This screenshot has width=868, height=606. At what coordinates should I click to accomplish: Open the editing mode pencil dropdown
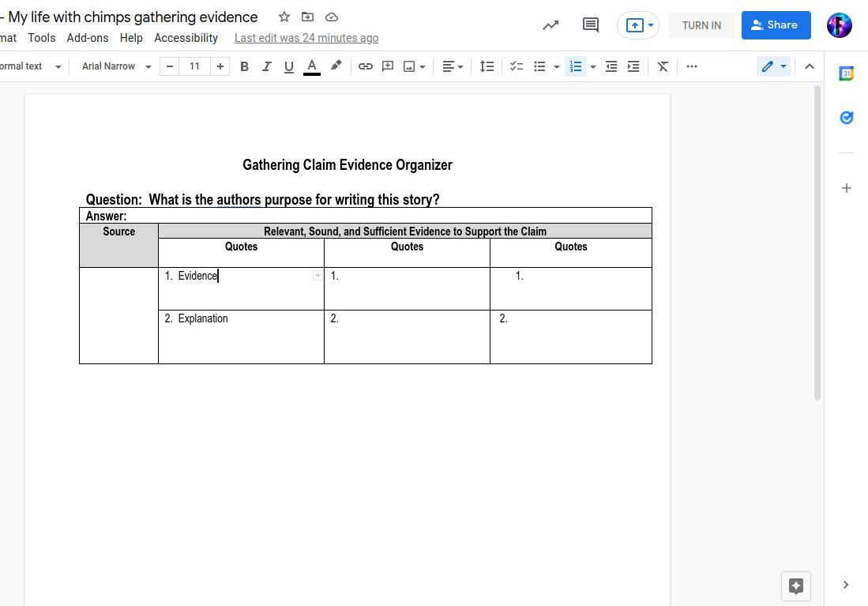tap(773, 66)
